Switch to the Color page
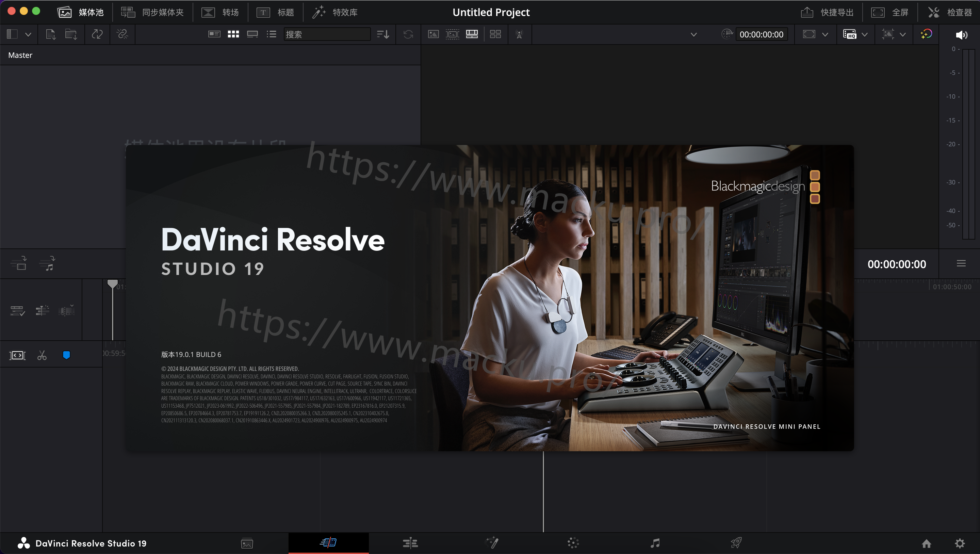 573,543
